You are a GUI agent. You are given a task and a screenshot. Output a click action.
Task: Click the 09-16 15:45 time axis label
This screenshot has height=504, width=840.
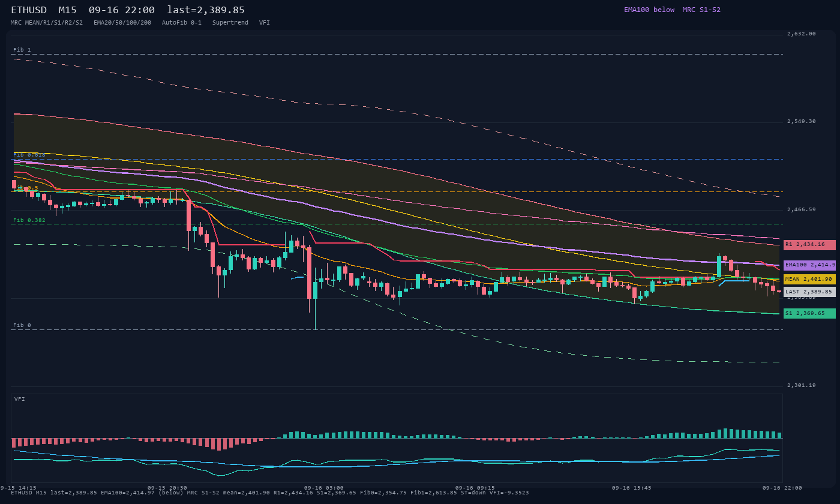631,488
